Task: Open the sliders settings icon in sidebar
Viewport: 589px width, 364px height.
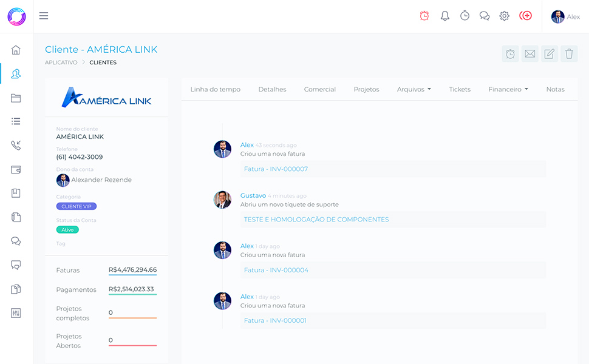Action: (x=16, y=313)
